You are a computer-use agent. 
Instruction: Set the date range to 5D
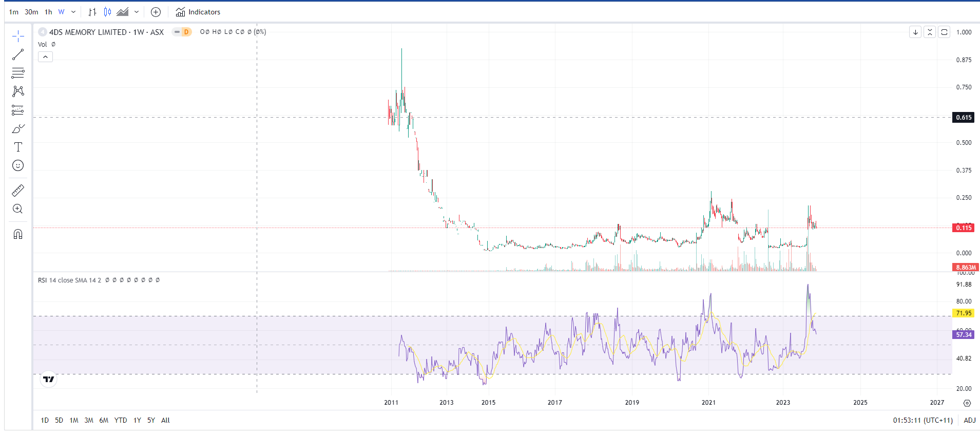59,420
